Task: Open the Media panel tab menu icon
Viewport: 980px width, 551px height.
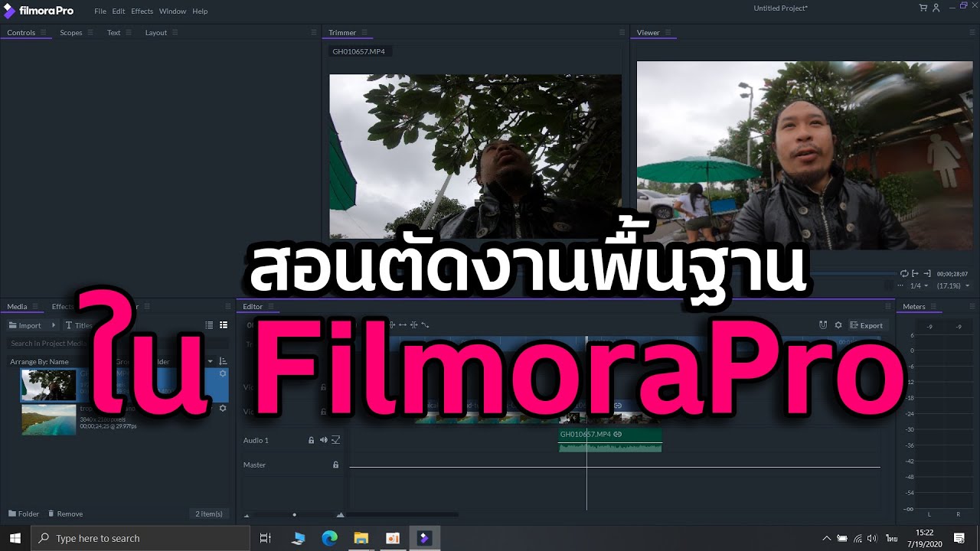Action: (x=35, y=307)
